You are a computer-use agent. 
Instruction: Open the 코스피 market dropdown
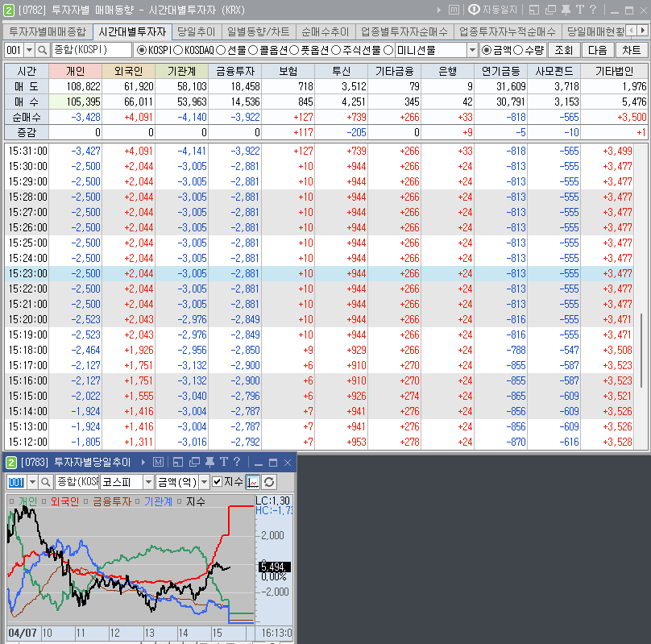(148, 482)
